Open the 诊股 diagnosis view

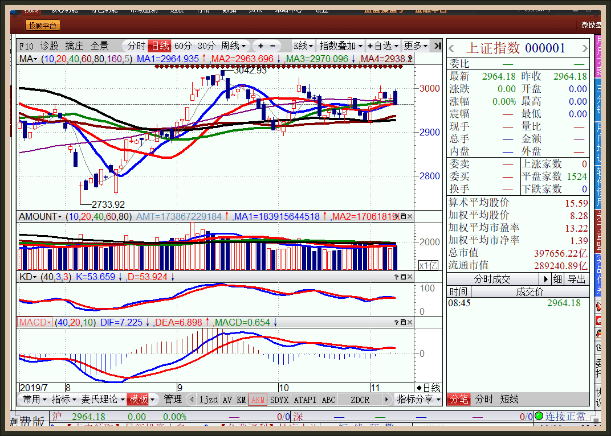click(49, 46)
